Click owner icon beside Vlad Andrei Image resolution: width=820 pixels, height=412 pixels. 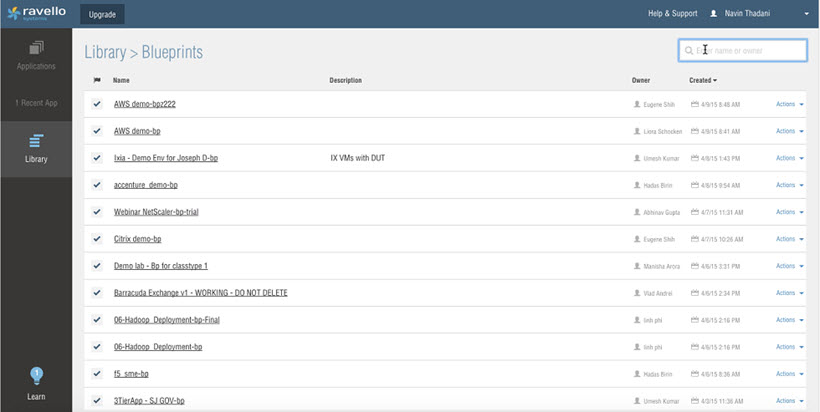click(637, 293)
